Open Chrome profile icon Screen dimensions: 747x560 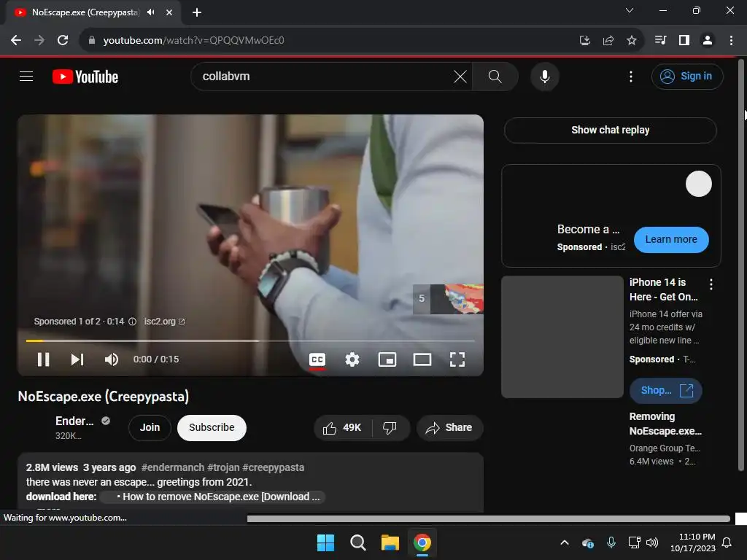tap(708, 41)
